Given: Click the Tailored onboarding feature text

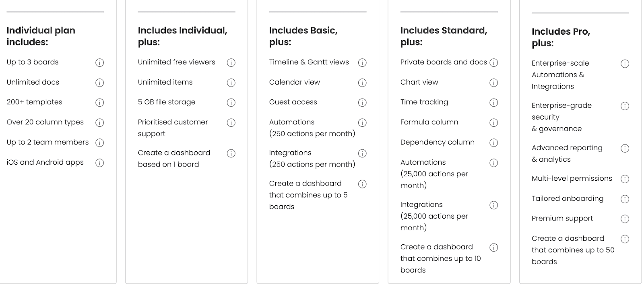Looking at the screenshot, I should (567, 198).
